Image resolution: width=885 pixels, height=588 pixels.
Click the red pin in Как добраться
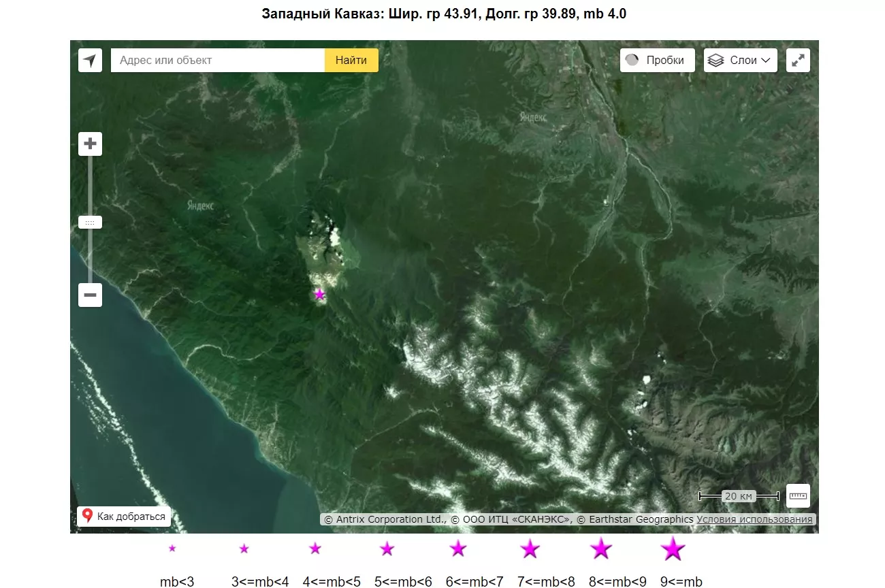coord(87,516)
